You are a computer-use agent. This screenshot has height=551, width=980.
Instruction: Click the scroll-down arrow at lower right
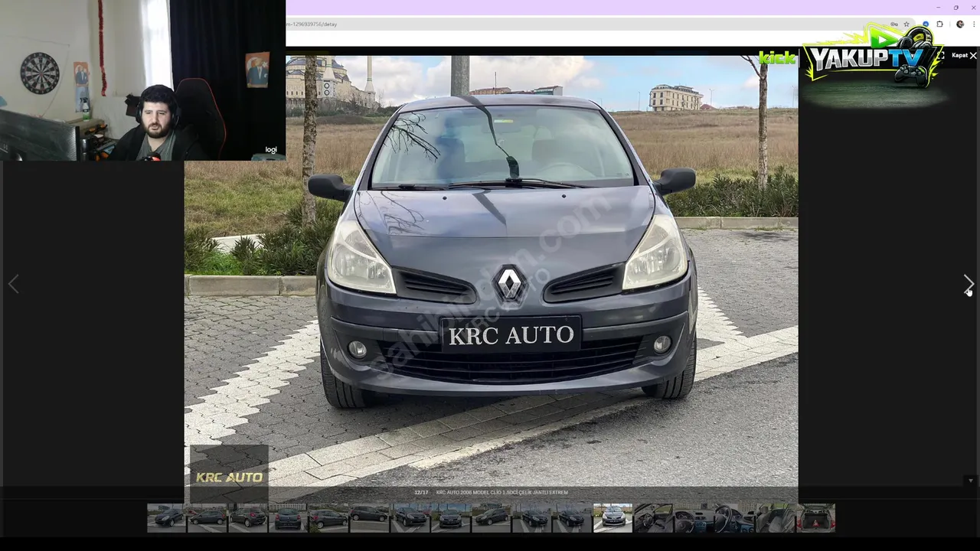(x=971, y=481)
